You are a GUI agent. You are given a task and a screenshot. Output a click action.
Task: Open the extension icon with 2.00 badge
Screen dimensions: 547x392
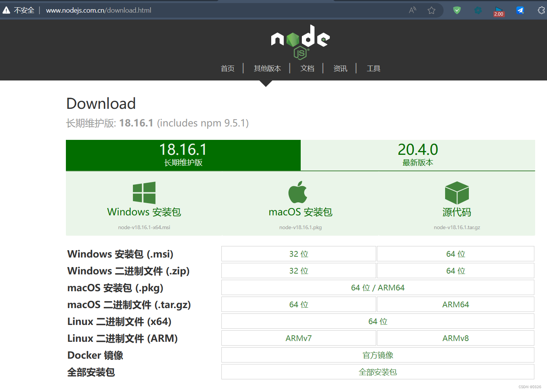[x=499, y=11]
